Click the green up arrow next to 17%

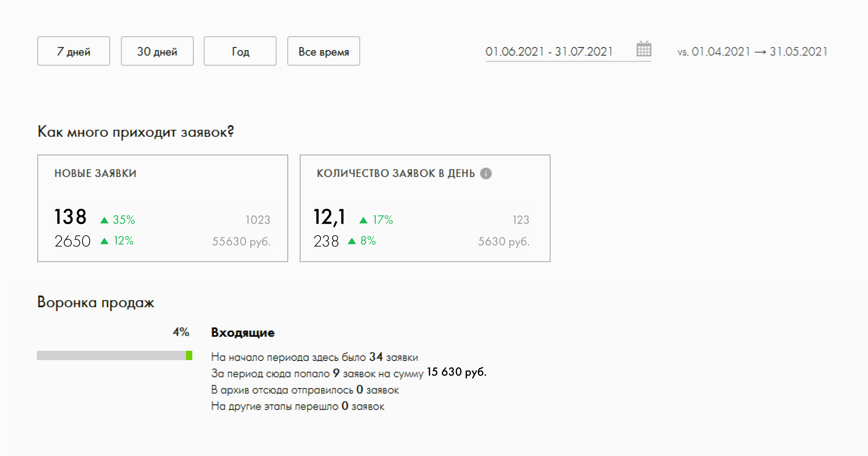363,220
